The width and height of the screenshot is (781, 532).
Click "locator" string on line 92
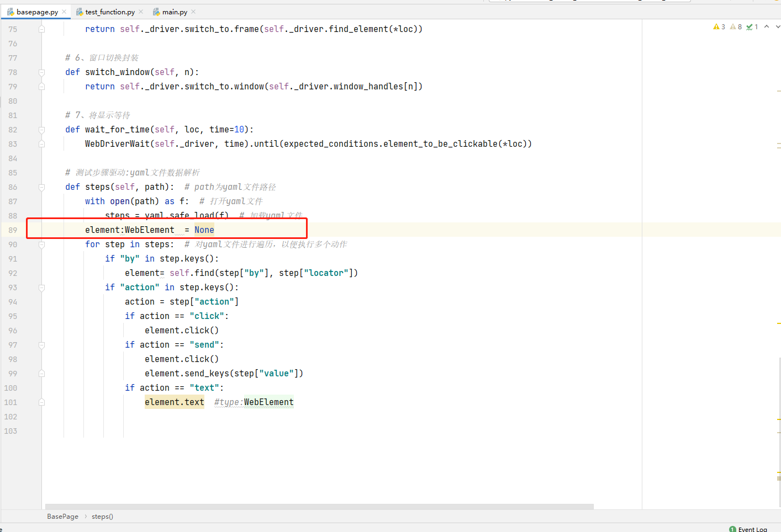329,273
